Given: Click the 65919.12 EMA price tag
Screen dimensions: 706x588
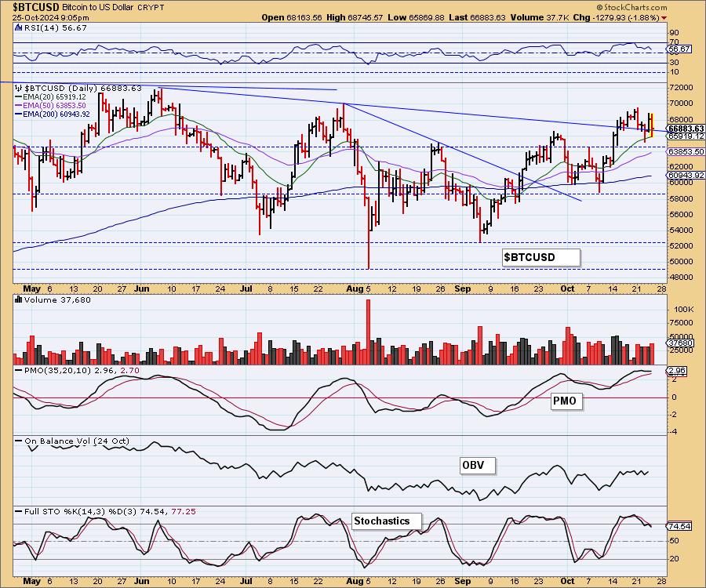Looking at the screenshot, I should [x=686, y=136].
